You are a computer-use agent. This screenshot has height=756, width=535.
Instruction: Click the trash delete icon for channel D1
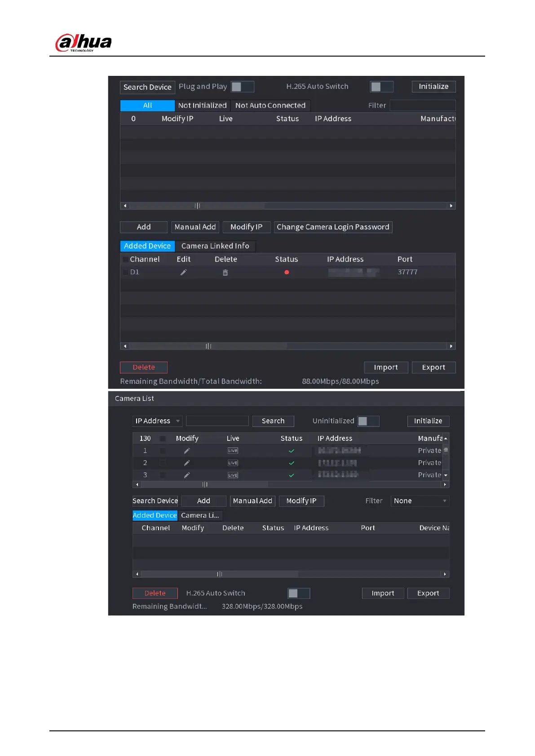click(x=225, y=273)
